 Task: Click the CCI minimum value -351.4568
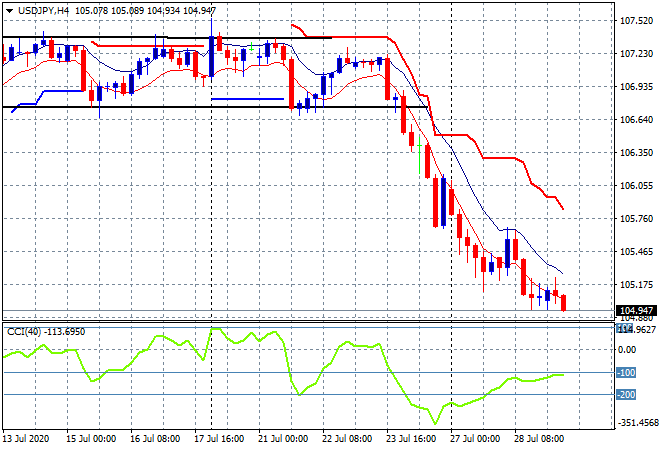[x=638, y=422]
